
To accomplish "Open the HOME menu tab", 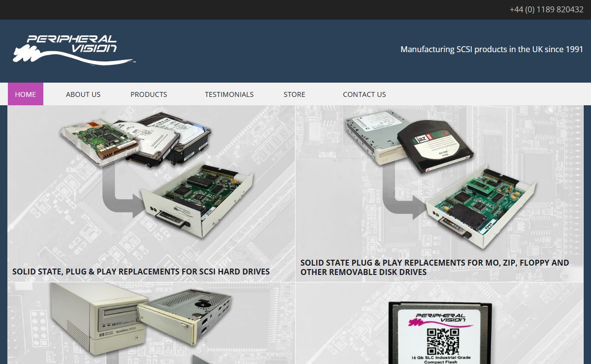I will pyautogui.click(x=26, y=94).
